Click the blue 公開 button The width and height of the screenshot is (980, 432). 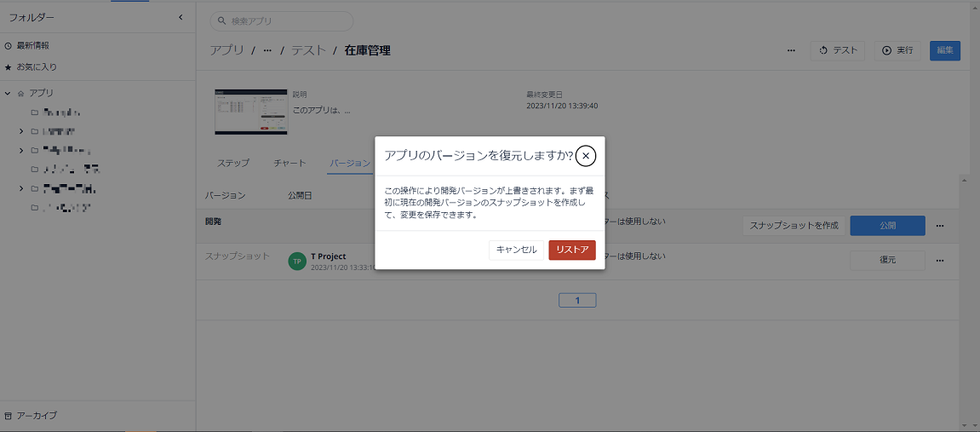[887, 226]
